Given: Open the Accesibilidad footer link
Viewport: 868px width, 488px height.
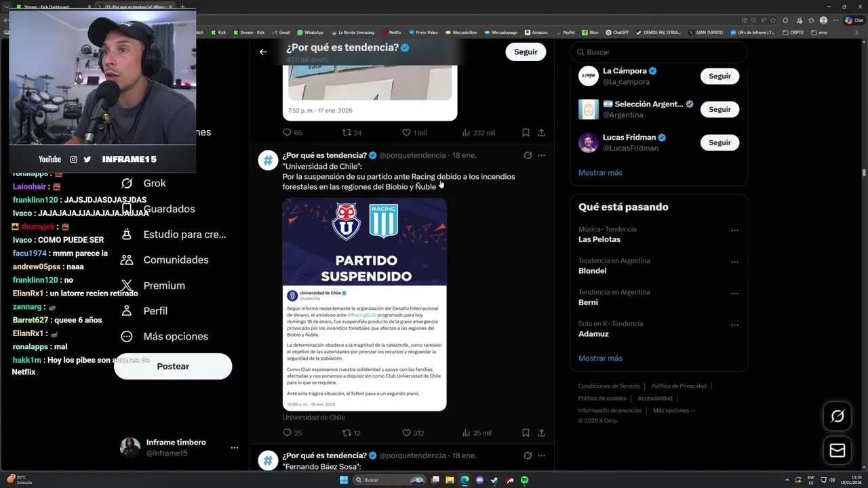Looking at the screenshot, I should click(655, 399).
